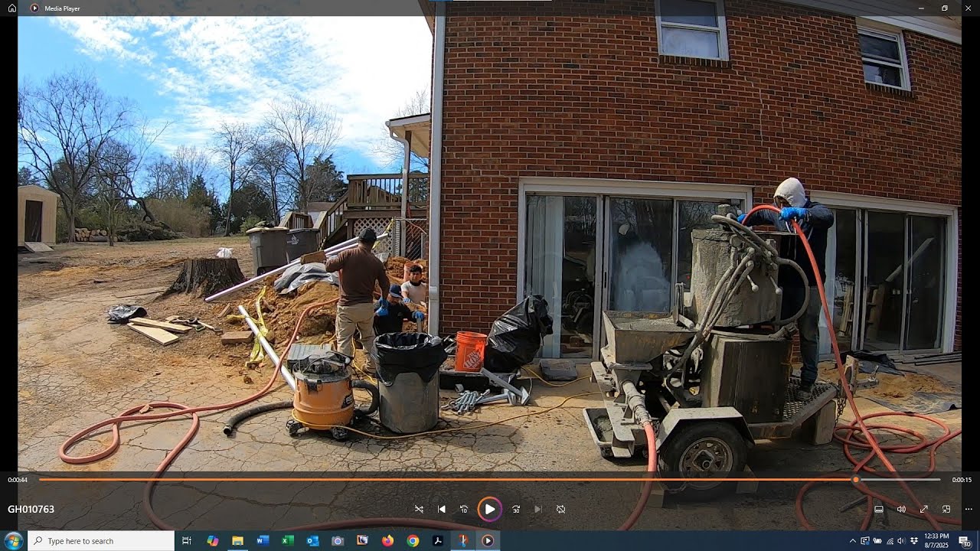The width and height of the screenshot is (980, 551).
Task: Open Dropbox tray icon
Action: click(x=913, y=541)
